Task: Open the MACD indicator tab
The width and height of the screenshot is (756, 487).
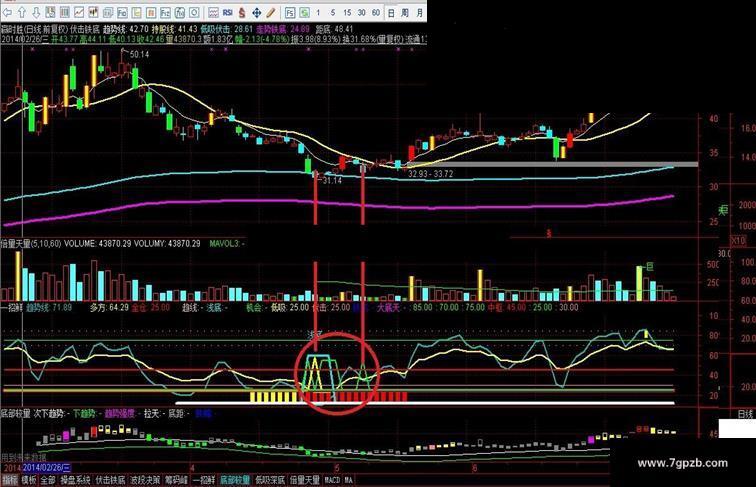Action: [332, 480]
